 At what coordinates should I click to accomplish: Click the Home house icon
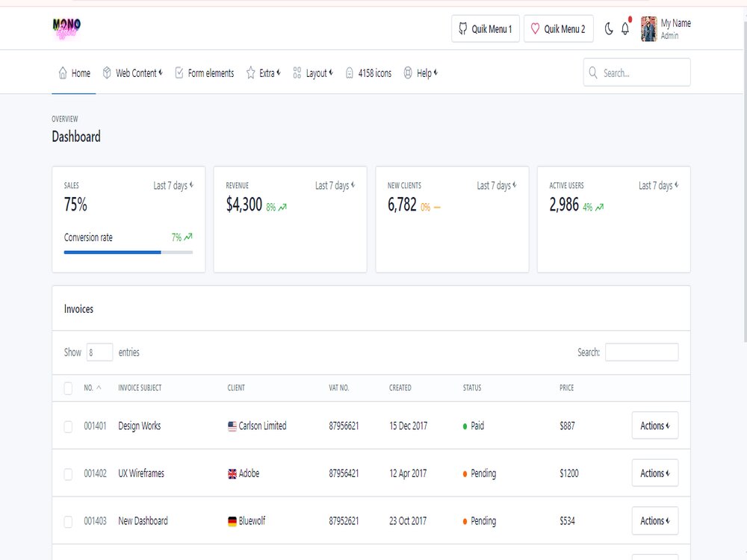pyautogui.click(x=63, y=73)
